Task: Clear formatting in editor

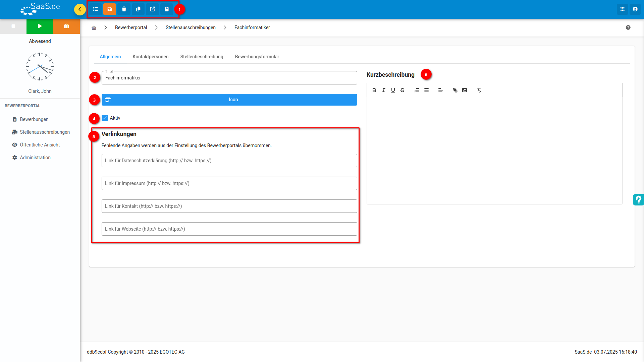Action: (x=479, y=90)
